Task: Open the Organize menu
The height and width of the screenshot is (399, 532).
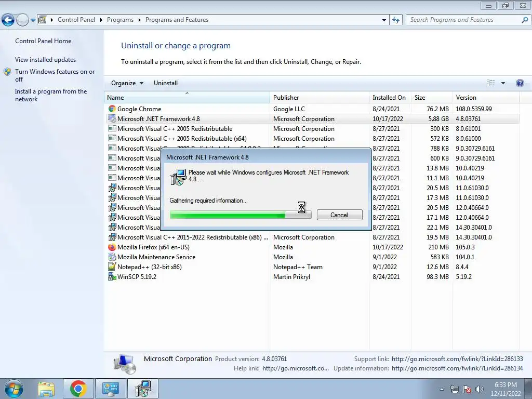Action: pos(127,83)
